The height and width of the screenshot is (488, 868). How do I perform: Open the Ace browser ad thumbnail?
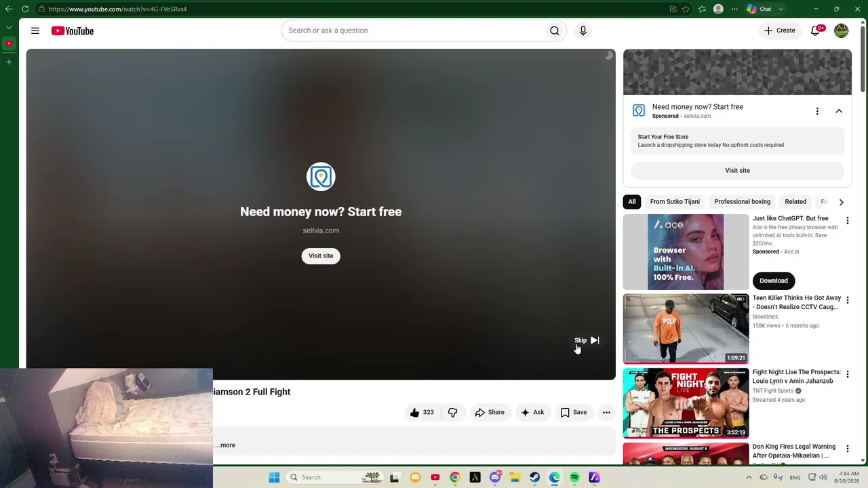click(x=686, y=252)
